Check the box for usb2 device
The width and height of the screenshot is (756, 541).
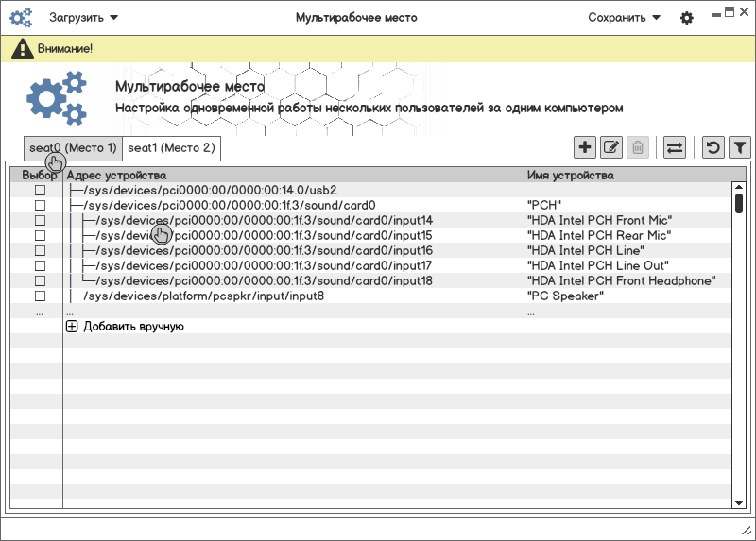40,190
